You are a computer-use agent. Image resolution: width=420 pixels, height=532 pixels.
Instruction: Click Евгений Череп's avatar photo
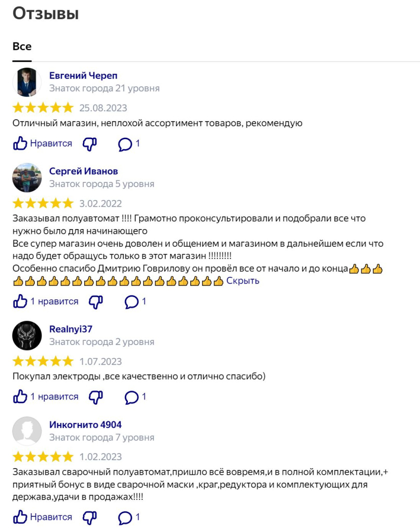(27, 82)
